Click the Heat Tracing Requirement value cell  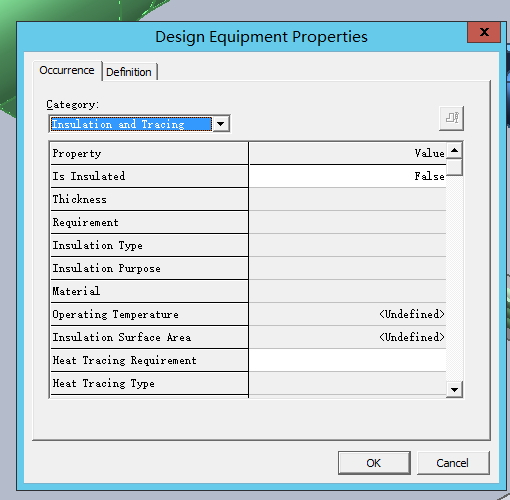coord(348,360)
